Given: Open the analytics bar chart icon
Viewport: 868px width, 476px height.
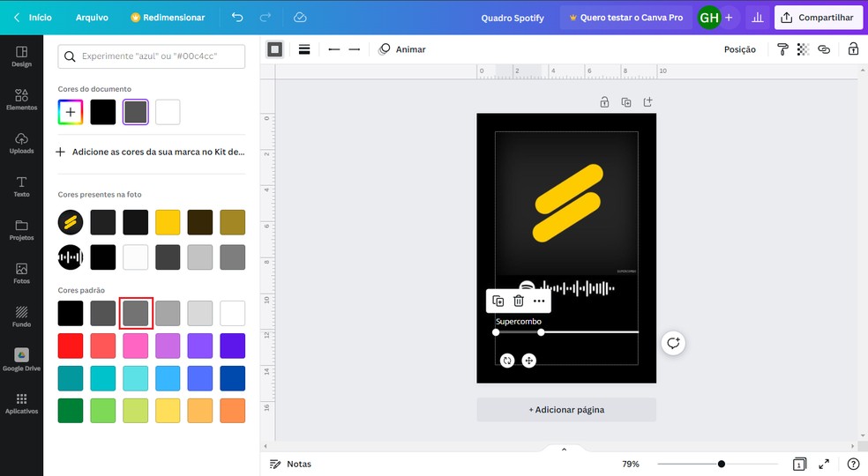Looking at the screenshot, I should pyautogui.click(x=756, y=18).
